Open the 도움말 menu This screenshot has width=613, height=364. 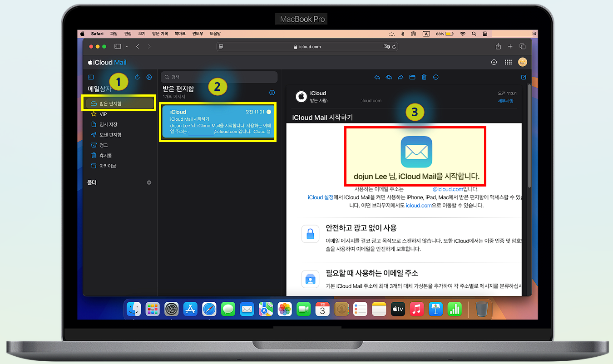tap(215, 34)
